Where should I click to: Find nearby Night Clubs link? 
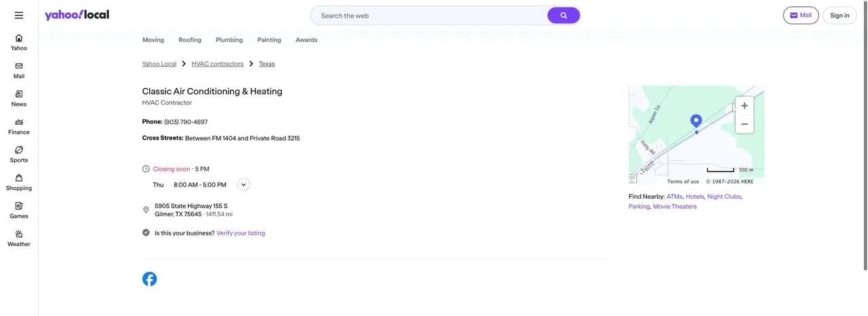724,197
